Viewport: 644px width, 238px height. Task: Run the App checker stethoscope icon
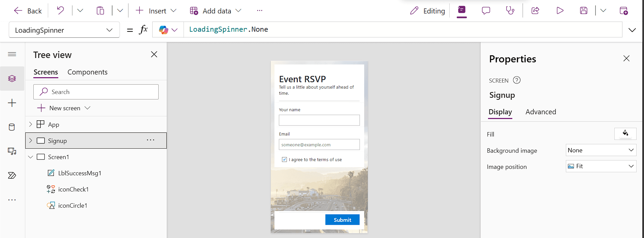[510, 11]
